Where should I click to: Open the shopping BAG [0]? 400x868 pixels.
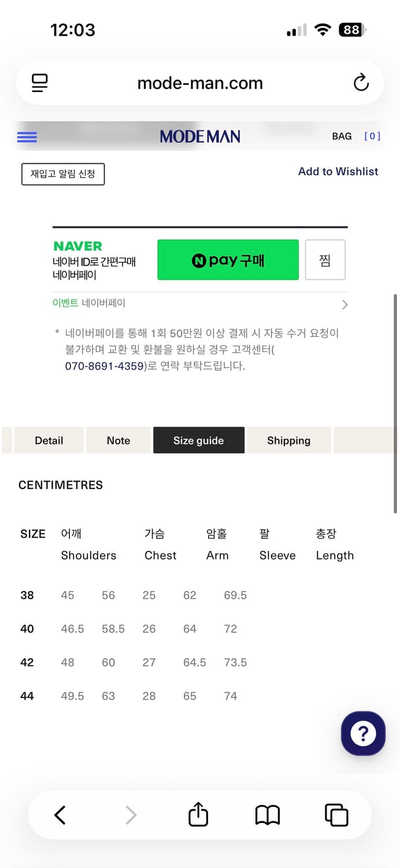[342, 136]
